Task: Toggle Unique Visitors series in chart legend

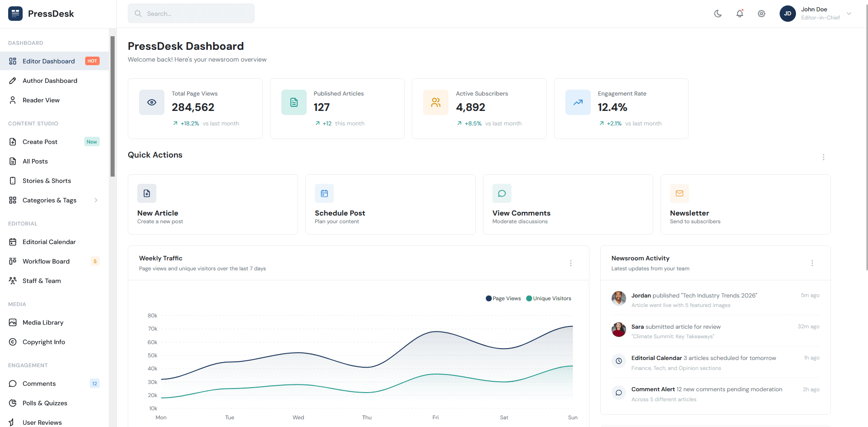Action: pyautogui.click(x=549, y=298)
